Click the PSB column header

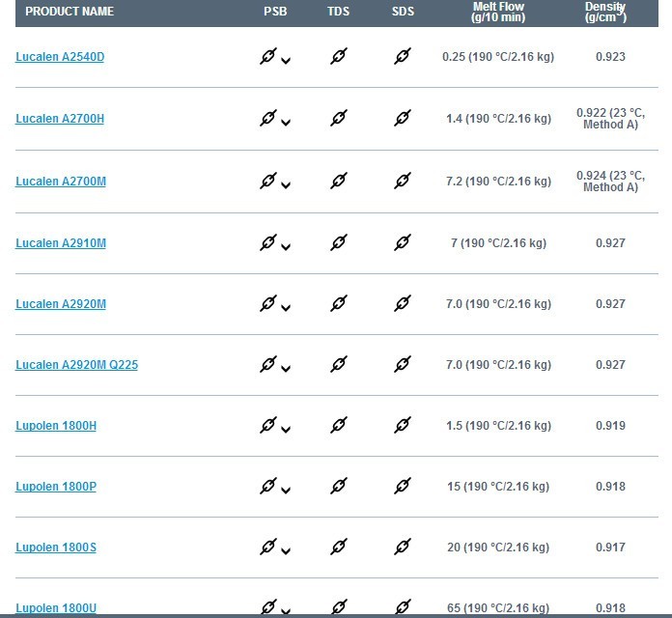point(275,12)
